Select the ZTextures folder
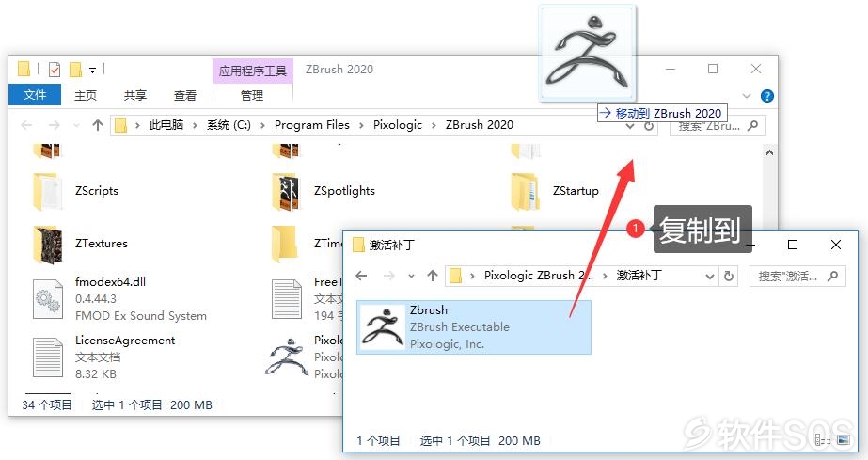The width and height of the screenshot is (868, 460). point(80,244)
